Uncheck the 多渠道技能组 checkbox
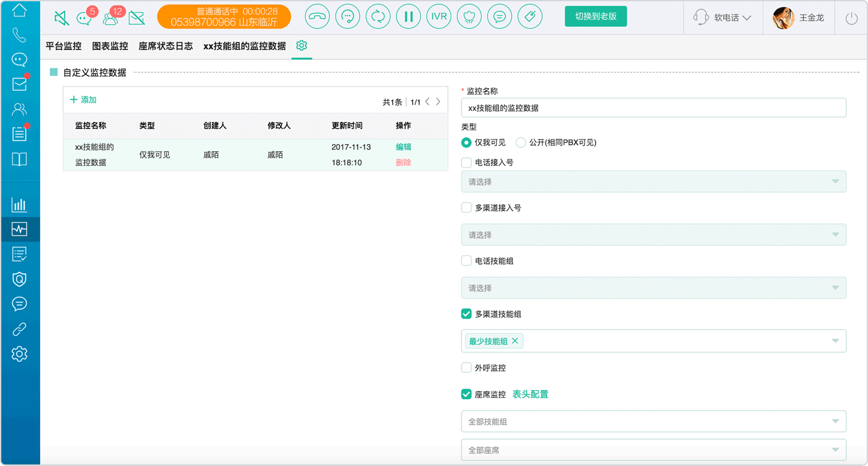Screen dimensions: 868x466 click(x=467, y=314)
